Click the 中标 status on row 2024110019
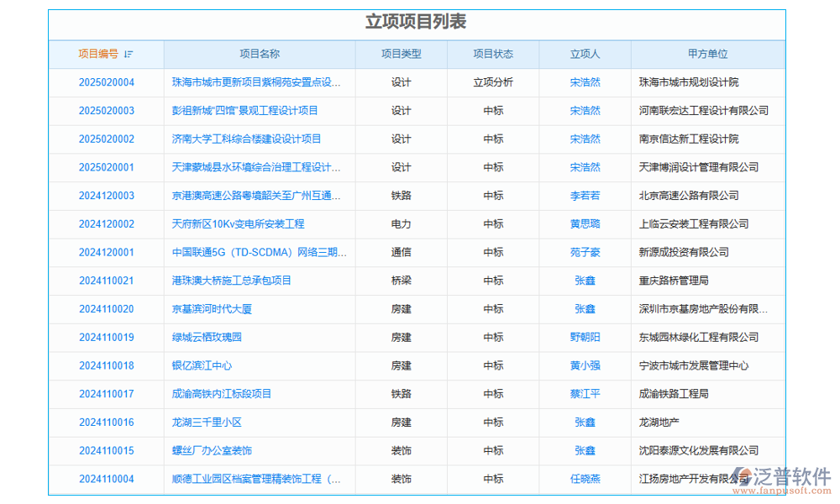Viewport: 840px width, 504px height. point(494,338)
